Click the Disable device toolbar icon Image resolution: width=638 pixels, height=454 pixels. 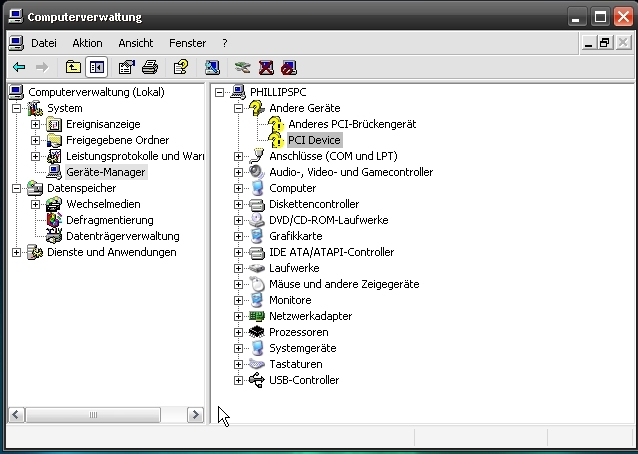coord(289,68)
